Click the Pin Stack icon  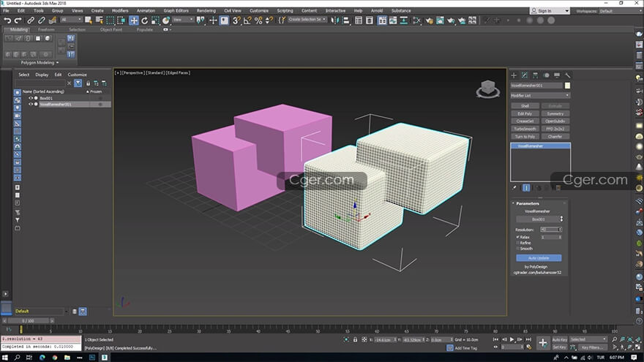(x=514, y=187)
